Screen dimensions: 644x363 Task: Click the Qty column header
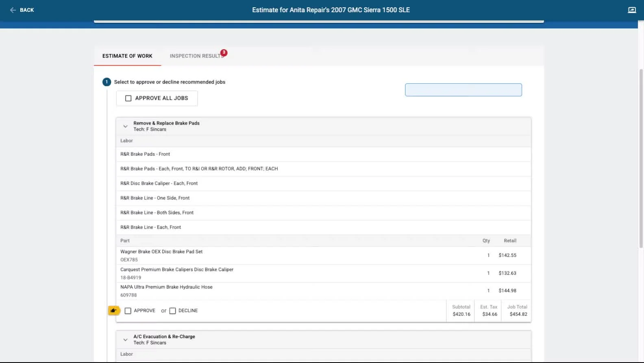486,241
